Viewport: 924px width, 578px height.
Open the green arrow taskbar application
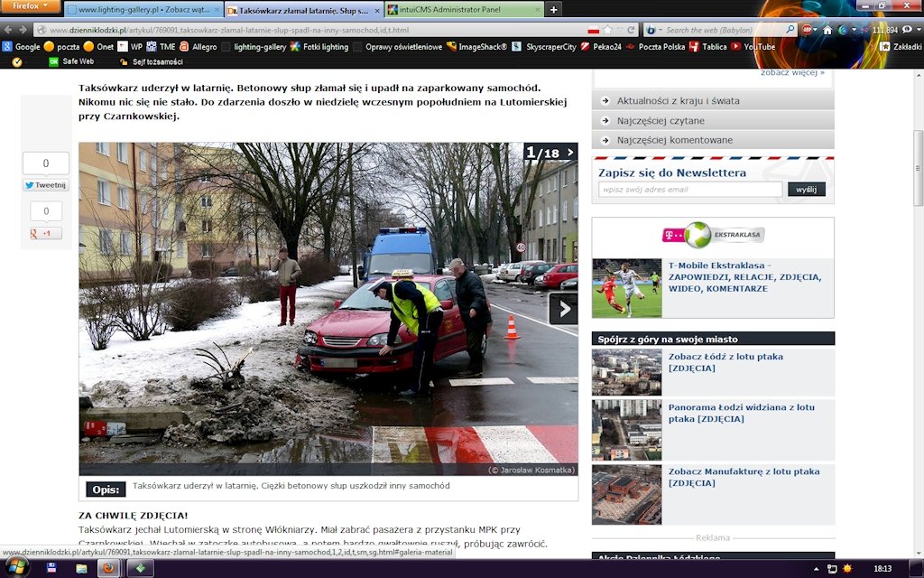(142, 569)
